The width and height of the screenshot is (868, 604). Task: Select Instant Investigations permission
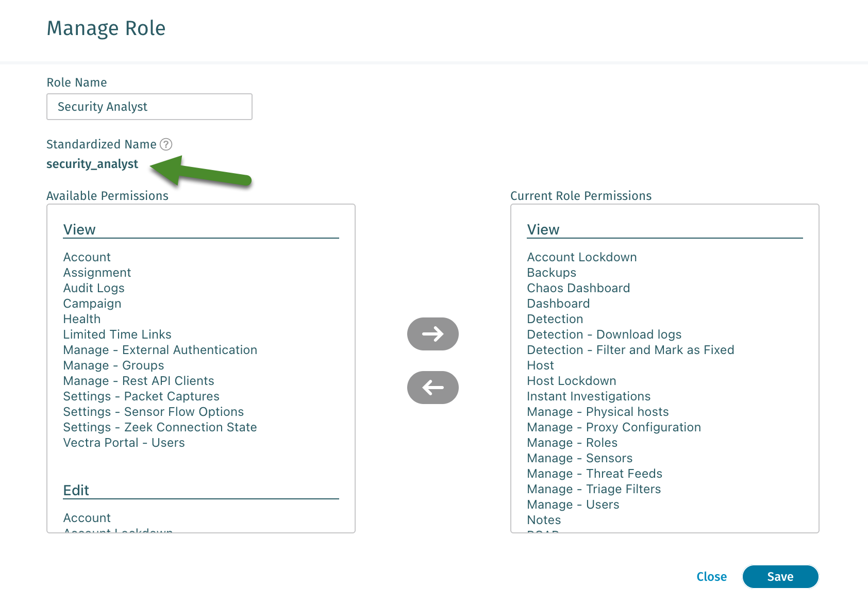589,396
